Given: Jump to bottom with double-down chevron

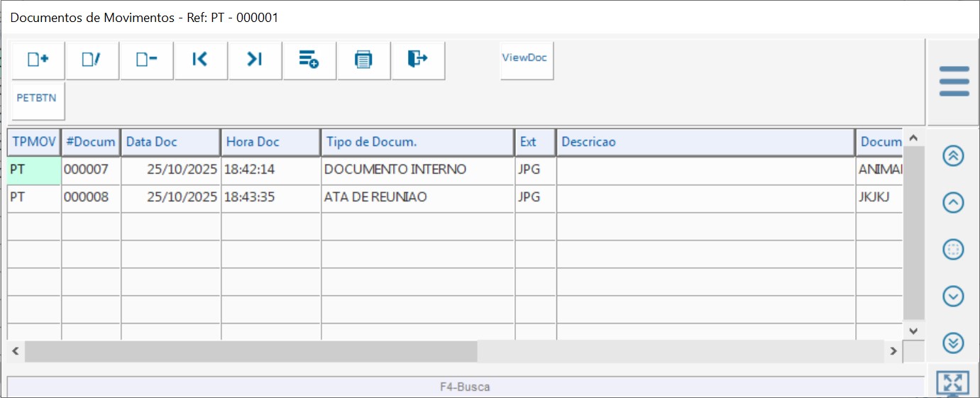Looking at the screenshot, I should click(x=953, y=343).
